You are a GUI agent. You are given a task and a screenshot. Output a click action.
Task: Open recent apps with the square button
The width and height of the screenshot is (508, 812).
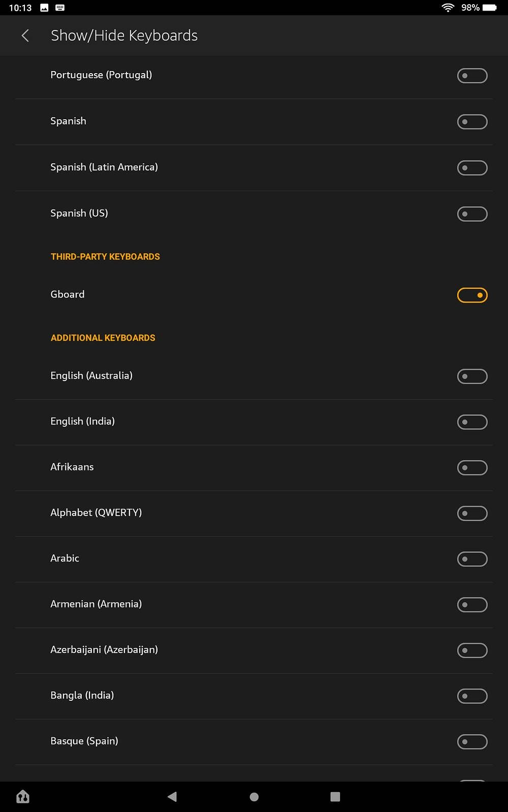(x=335, y=797)
